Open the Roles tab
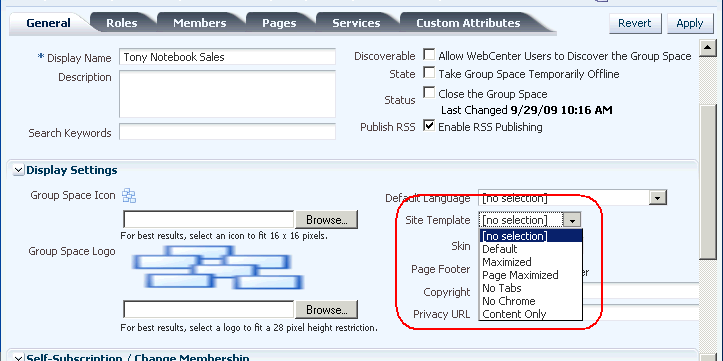The height and width of the screenshot is (361, 723). click(122, 23)
